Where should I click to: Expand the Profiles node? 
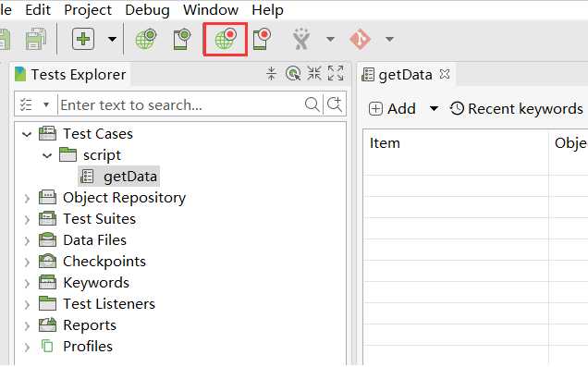27,348
